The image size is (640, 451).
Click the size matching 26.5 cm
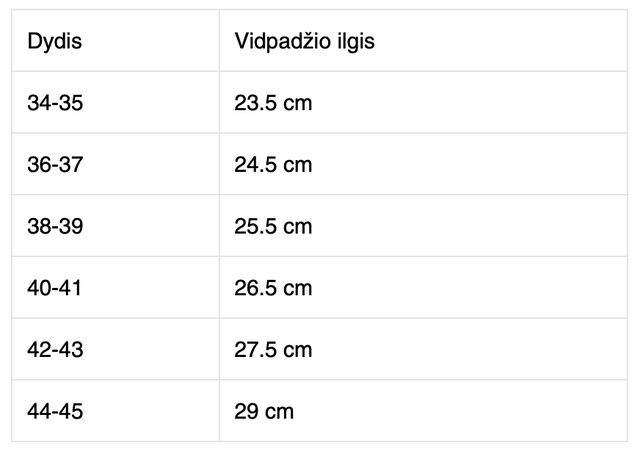pos(54,288)
